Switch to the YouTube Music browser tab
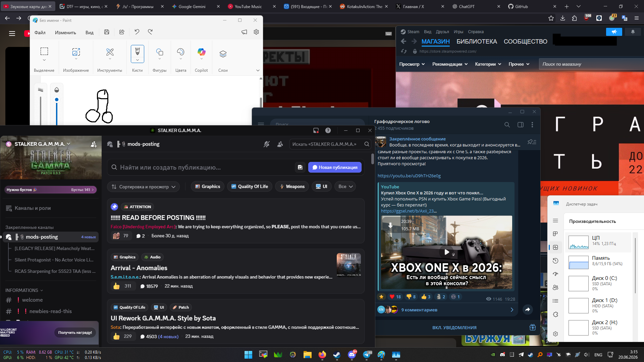Image resolution: width=644 pixels, height=362 pixels. tap(252, 6)
